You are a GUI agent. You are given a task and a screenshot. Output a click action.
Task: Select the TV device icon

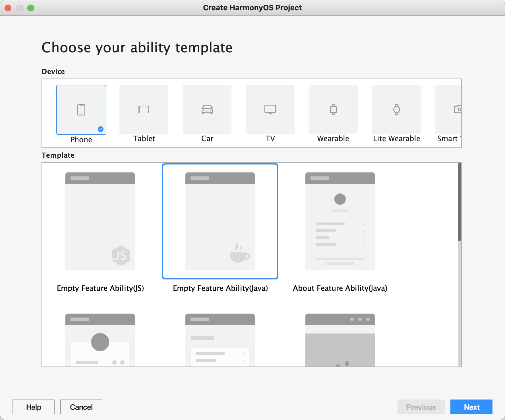click(x=270, y=109)
